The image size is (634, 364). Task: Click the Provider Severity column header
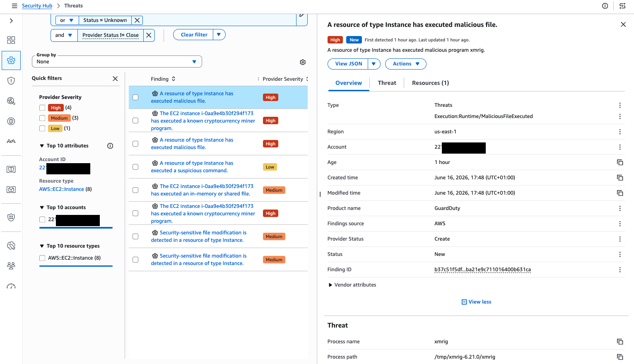tap(283, 79)
